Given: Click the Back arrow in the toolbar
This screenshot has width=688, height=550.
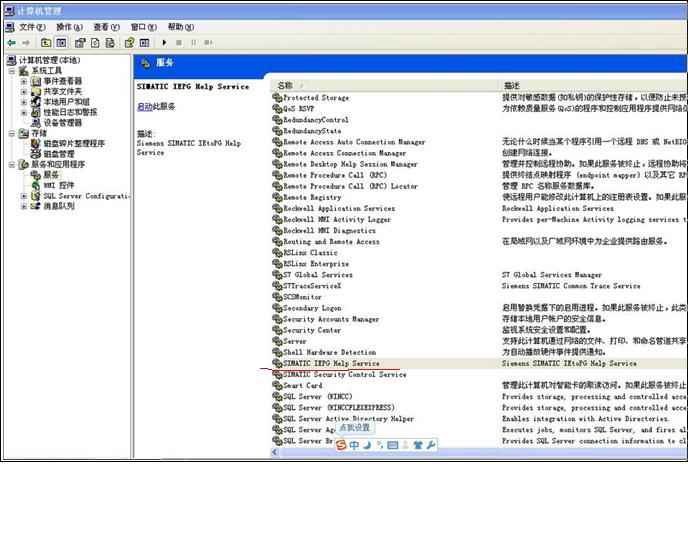Looking at the screenshot, I should coord(11,43).
